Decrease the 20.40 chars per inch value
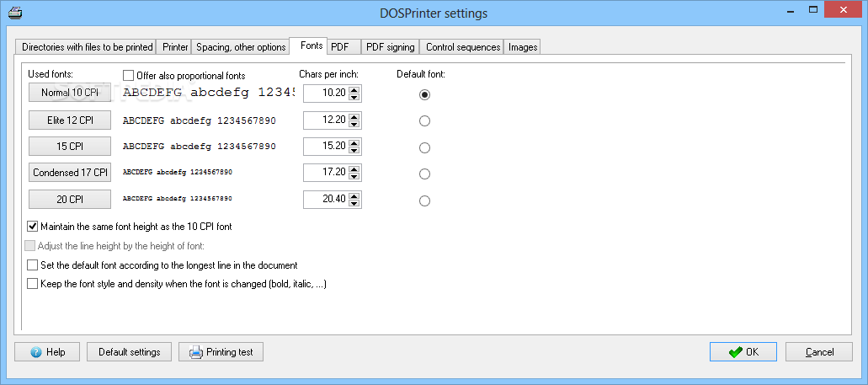The height and width of the screenshot is (385, 868). [x=354, y=203]
